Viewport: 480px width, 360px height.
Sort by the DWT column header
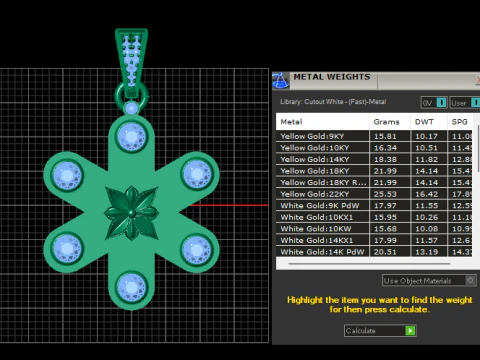click(x=429, y=122)
